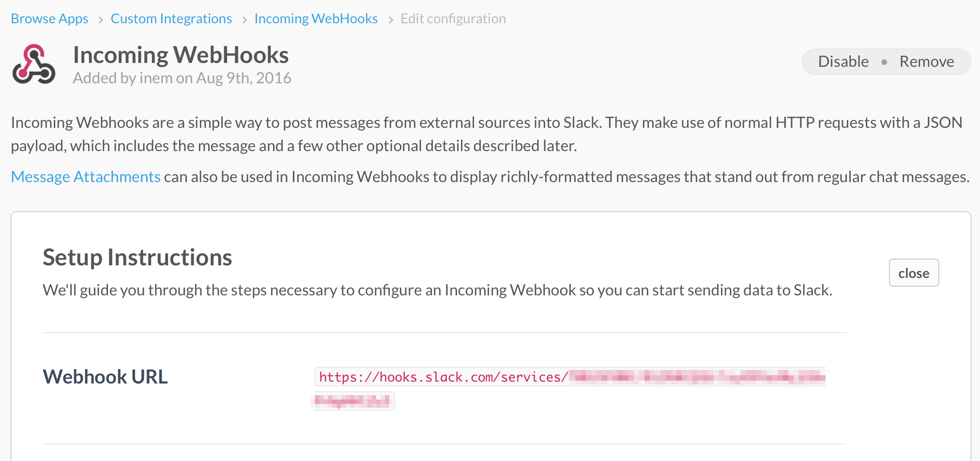This screenshot has width=980, height=461.
Task: Click blurred second line of webhook URL
Action: [352, 401]
